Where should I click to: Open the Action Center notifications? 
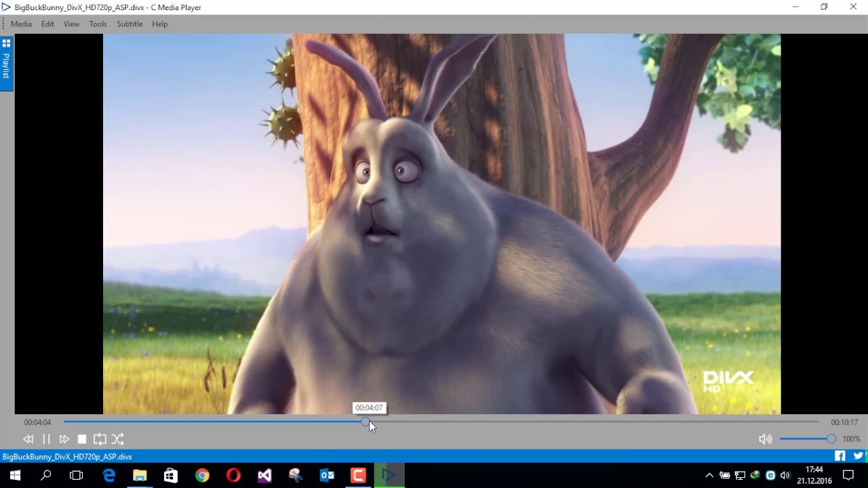tap(848, 476)
